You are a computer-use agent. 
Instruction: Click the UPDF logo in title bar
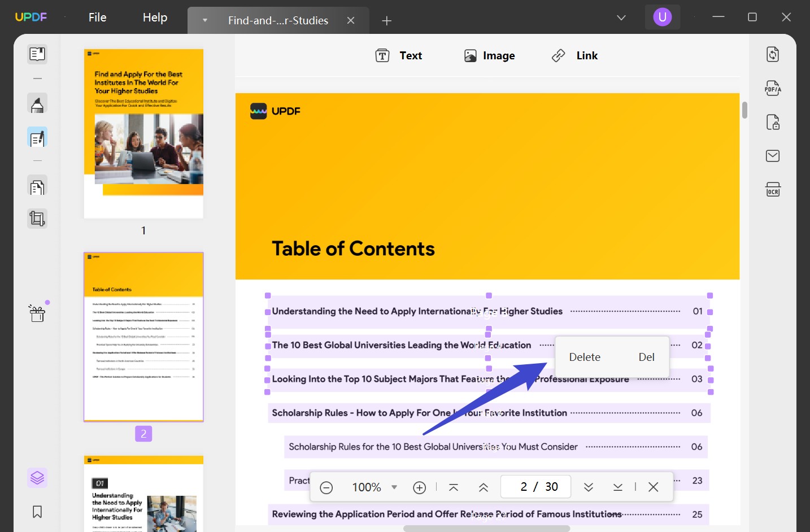pyautogui.click(x=31, y=17)
